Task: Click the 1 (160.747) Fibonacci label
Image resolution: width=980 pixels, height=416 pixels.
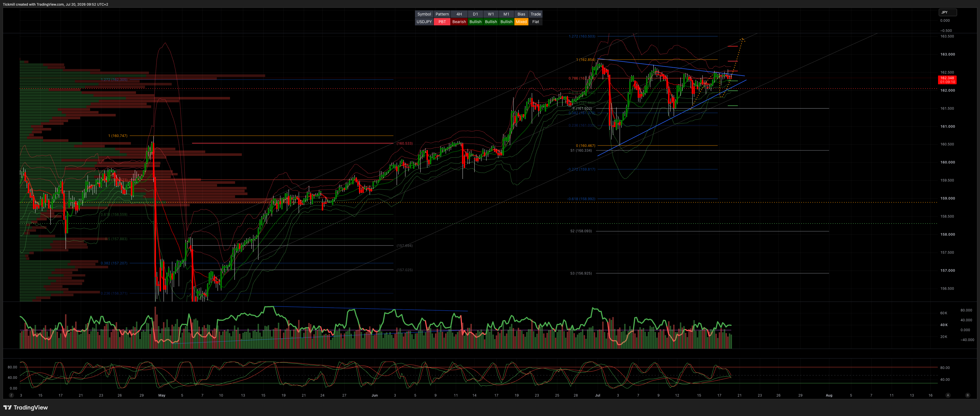Action: (118, 136)
